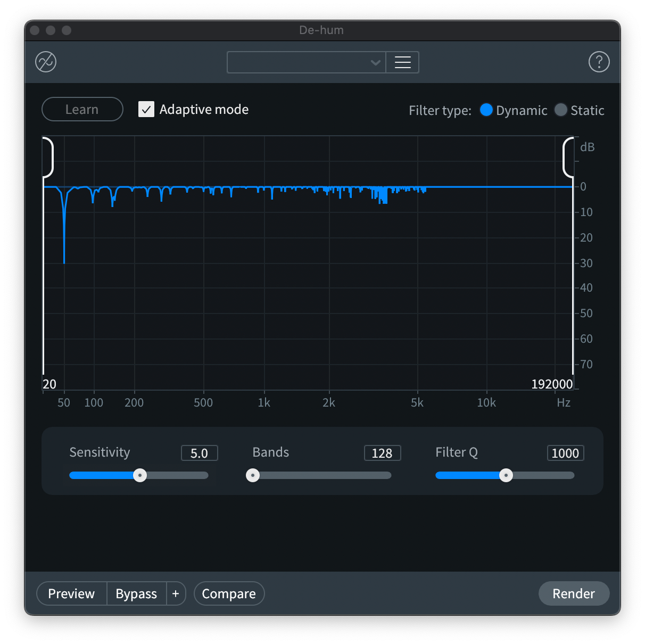Viewport: 645px width, 644px height.
Task: Click the Bypass button
Action: click(136, 593)
